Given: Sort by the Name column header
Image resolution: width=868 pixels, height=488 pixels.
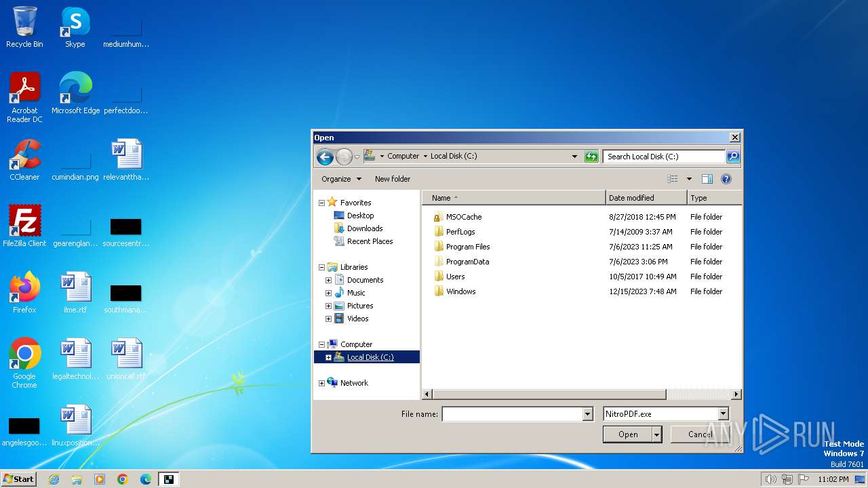Looking at the screenshot, I should tap(514, 198).
